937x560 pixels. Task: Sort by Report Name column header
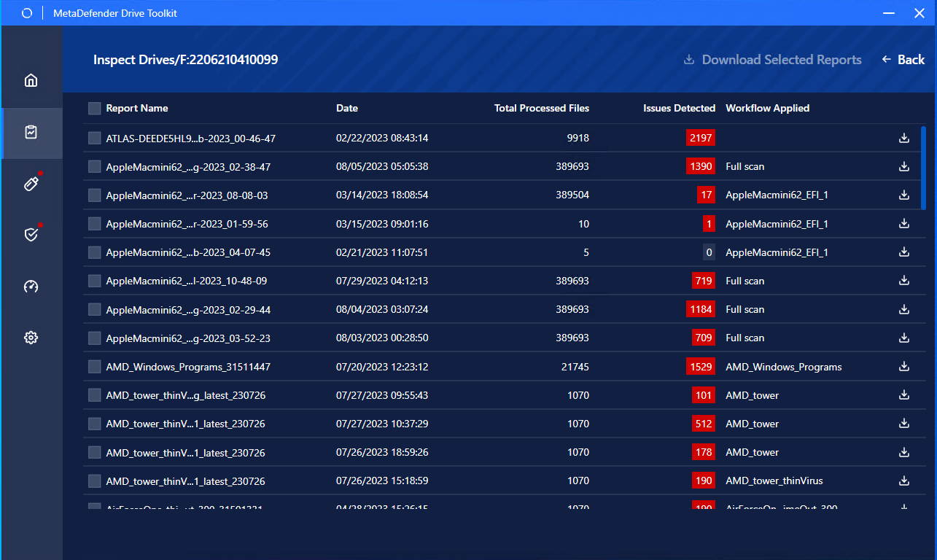[x=137, y=108]
